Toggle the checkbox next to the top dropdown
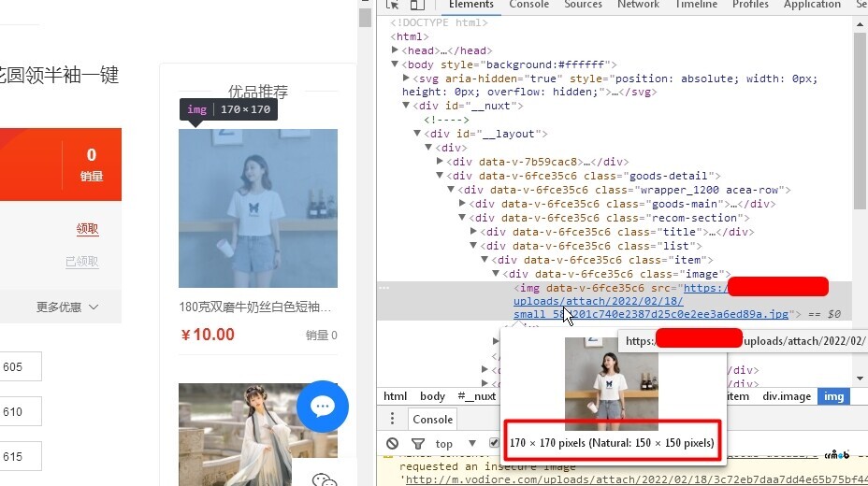The width and height of the screenshot is (868, 486). pyautogui.click(x=494, y=442)
